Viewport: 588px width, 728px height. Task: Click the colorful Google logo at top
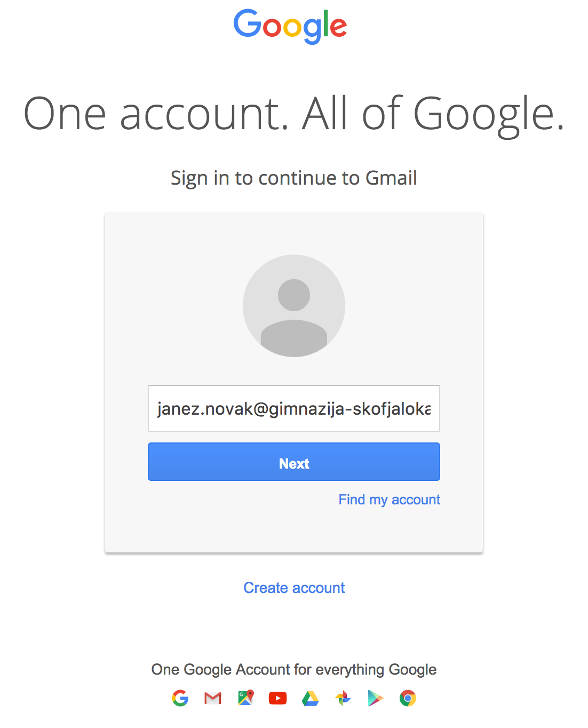[x=290, y=26]
